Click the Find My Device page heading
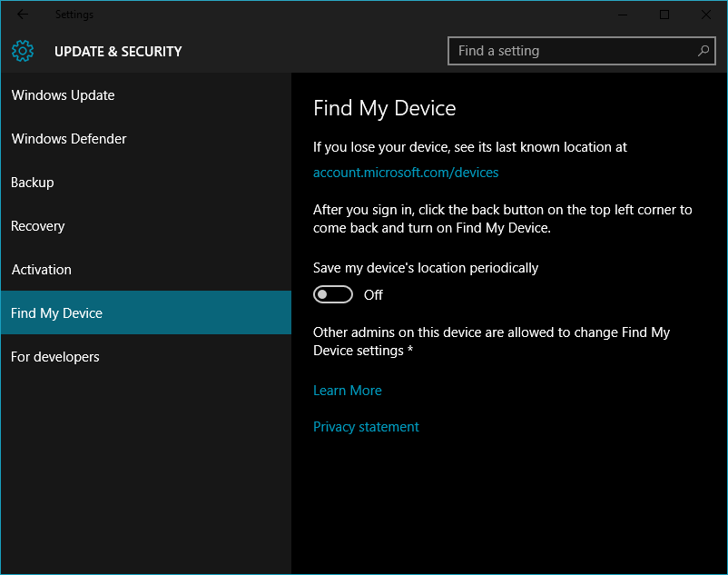 tap(384, 108)
